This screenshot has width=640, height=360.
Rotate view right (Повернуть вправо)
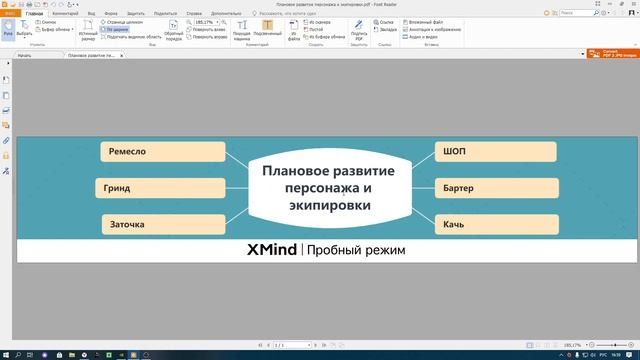[207, 37]
